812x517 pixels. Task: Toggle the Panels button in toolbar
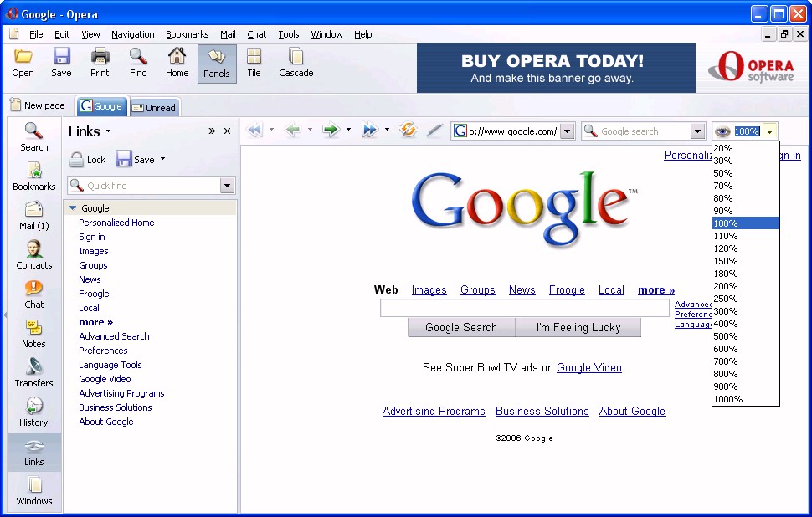(x=217, y=64)
